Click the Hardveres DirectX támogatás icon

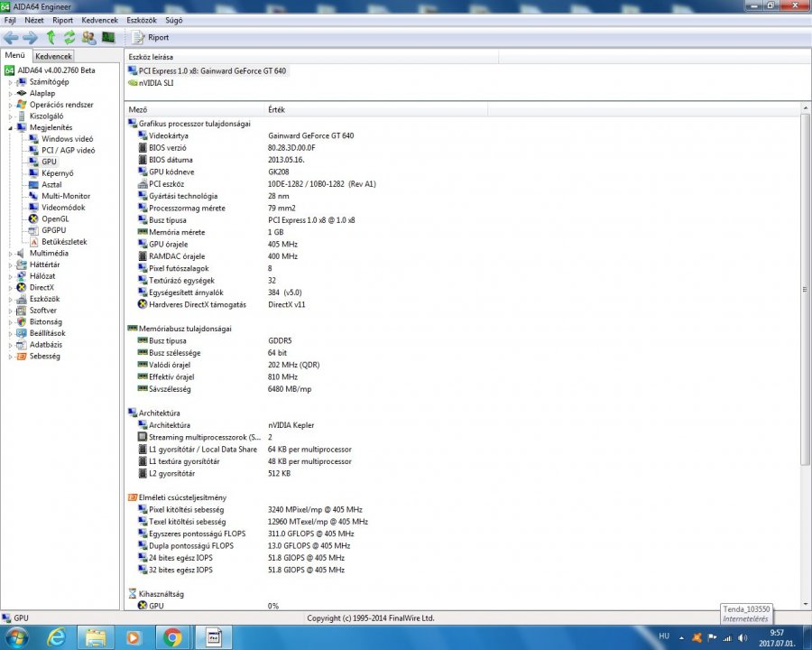143,304
